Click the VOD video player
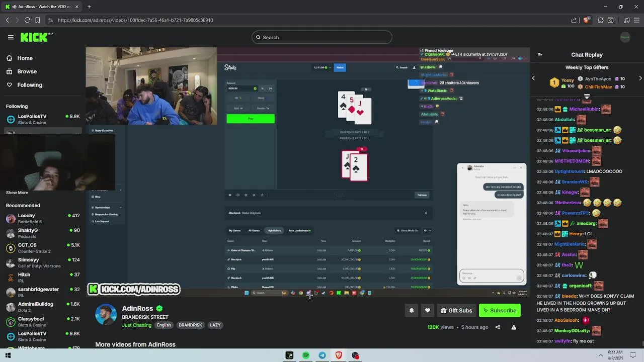 pos(307,172)
